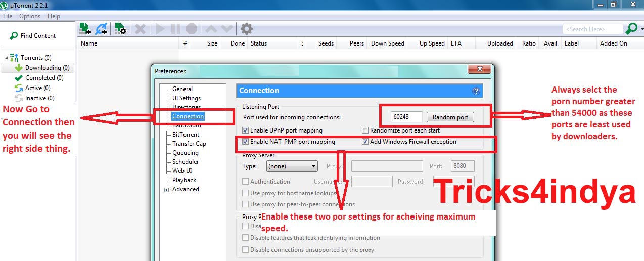Click the Search Here input box
644x261 pixels.
coord(593,29)
